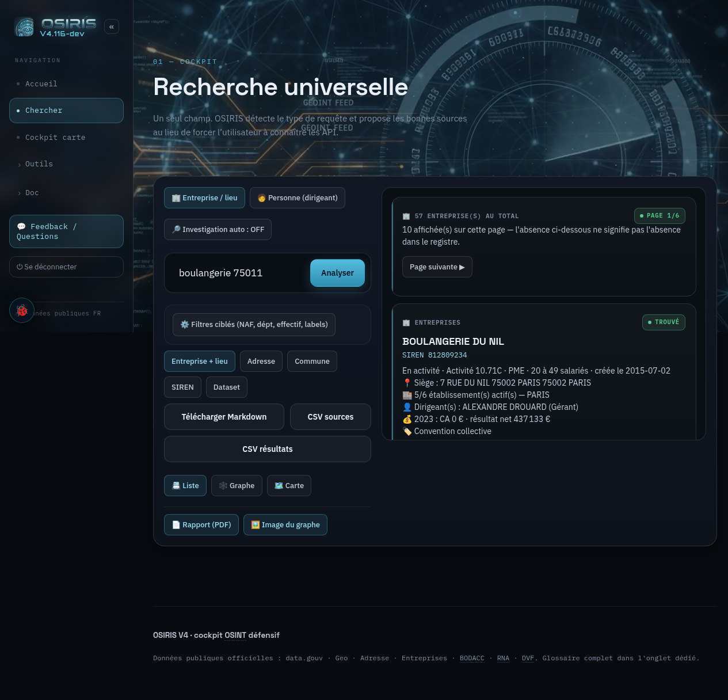Click the Analyser button

(x=337, y=273)
